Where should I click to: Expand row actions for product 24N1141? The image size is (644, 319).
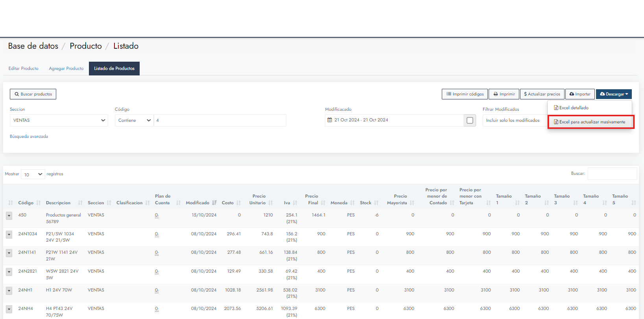pyautogui.click(x=9, y=253)
